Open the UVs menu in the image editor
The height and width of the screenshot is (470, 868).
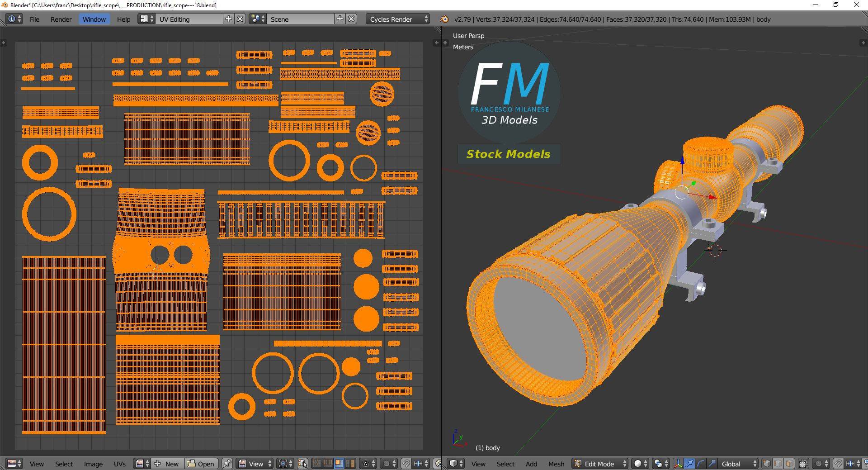[x=120, y=464]
